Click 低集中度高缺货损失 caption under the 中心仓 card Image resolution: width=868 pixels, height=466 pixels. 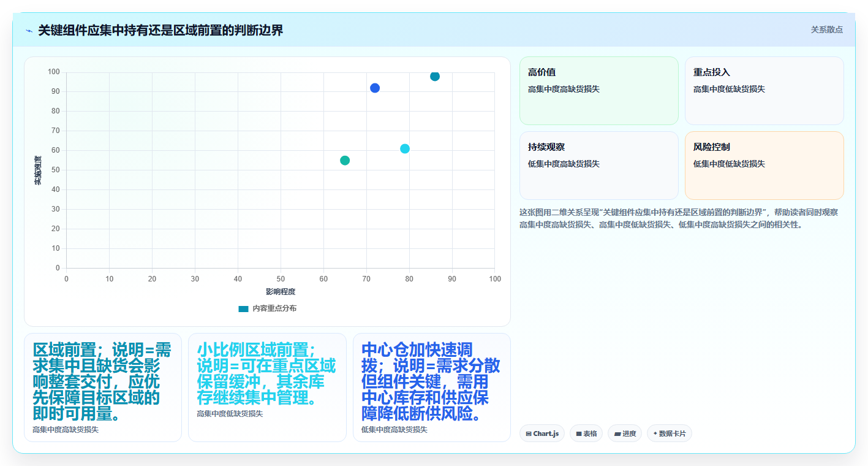click(394, 430)
